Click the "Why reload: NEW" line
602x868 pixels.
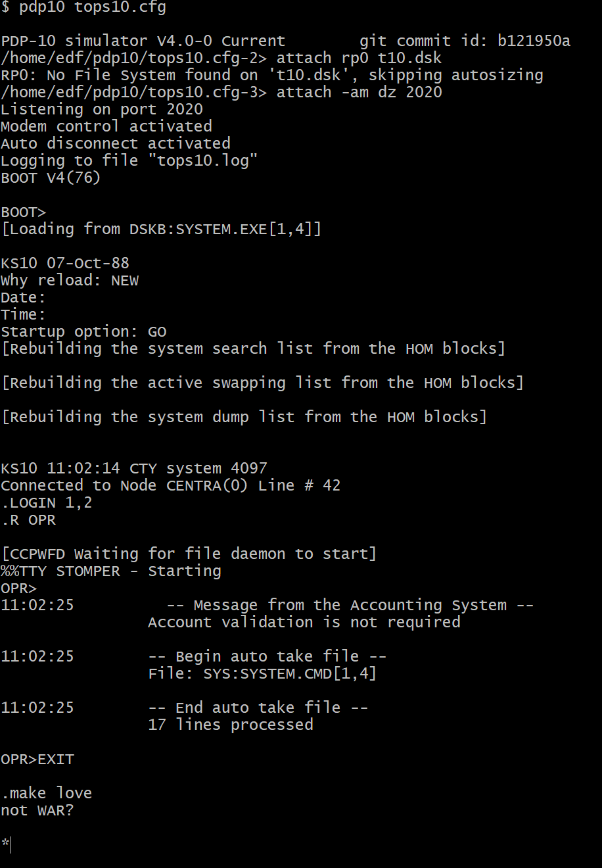tap(70, 281)
